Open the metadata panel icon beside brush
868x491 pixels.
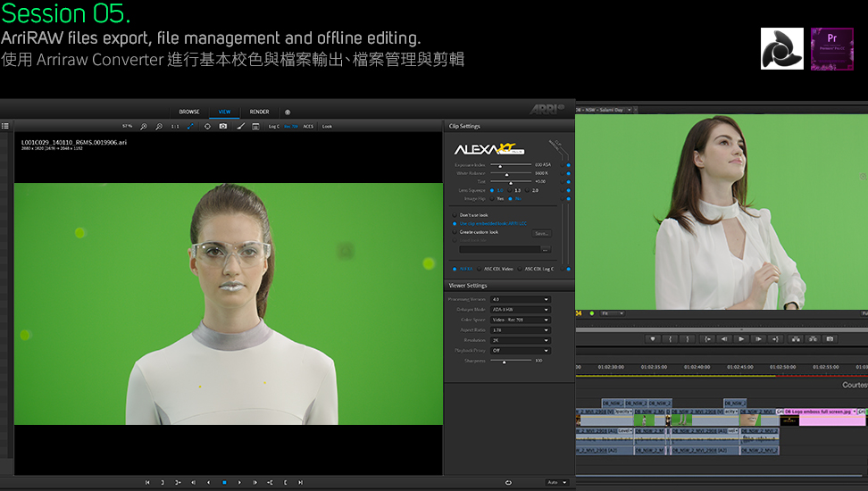(x=255, y=126)
